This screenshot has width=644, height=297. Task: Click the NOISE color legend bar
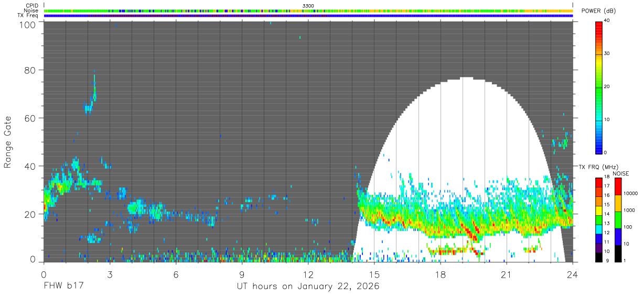coord(618,219)
